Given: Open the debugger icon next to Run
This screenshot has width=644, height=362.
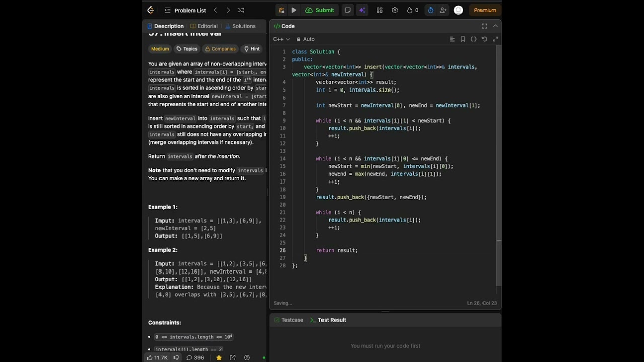Looking at the screenshot, I should tap(281, 10).
